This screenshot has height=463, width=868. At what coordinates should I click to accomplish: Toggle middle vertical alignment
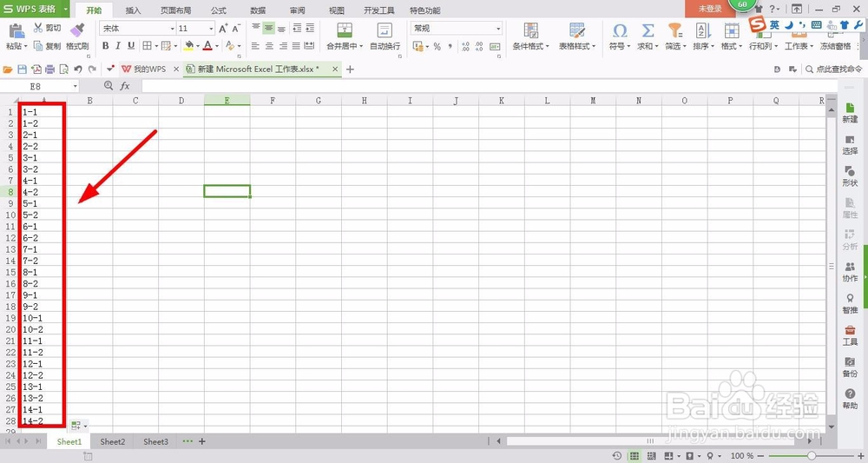pyautogui.click(x=268, y=29)
